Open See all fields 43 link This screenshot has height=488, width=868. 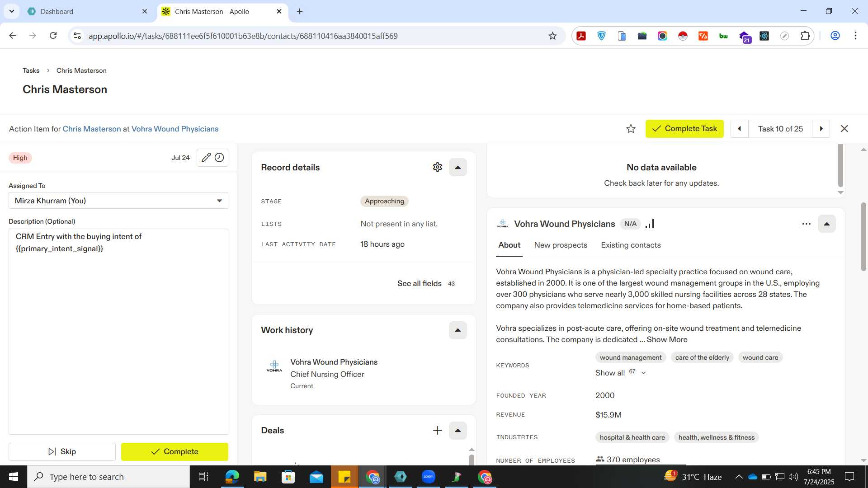[x=426, y=284]
